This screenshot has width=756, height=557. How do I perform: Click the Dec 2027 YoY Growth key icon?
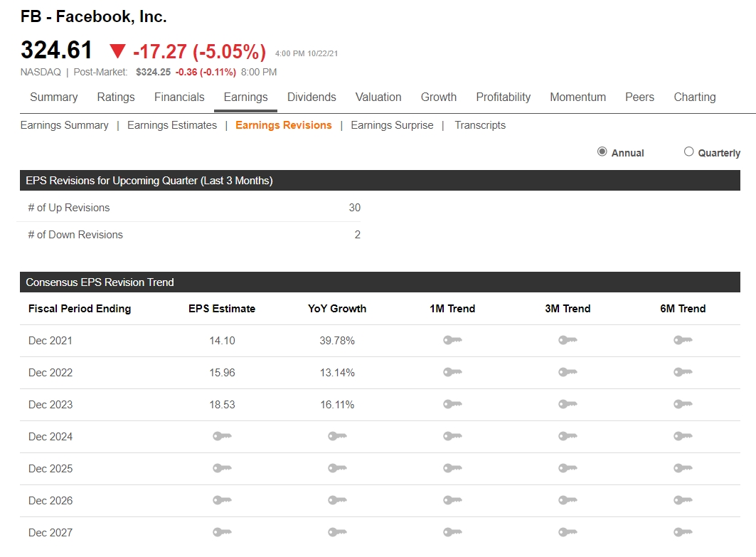pyautogui.click(x=337, y=532)
